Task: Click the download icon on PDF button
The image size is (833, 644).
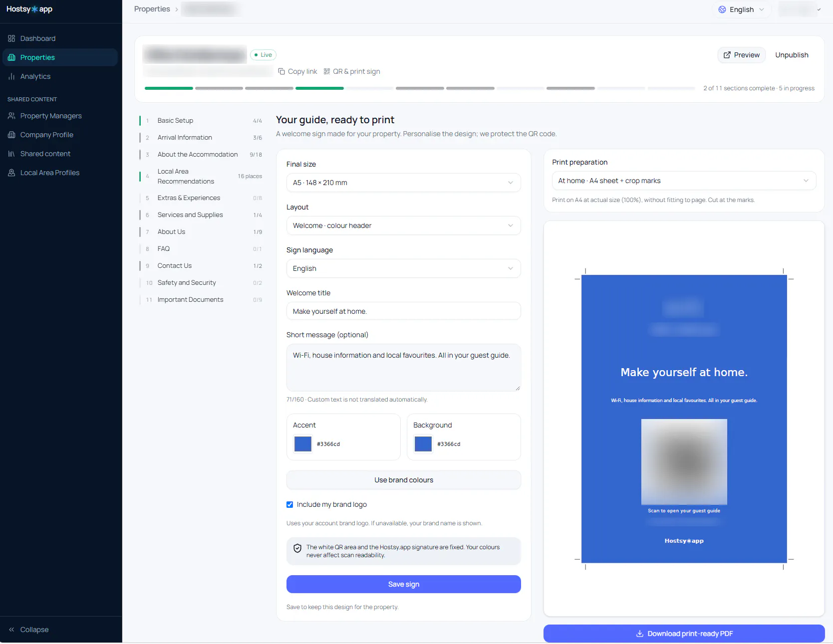Action: point(640,634)
